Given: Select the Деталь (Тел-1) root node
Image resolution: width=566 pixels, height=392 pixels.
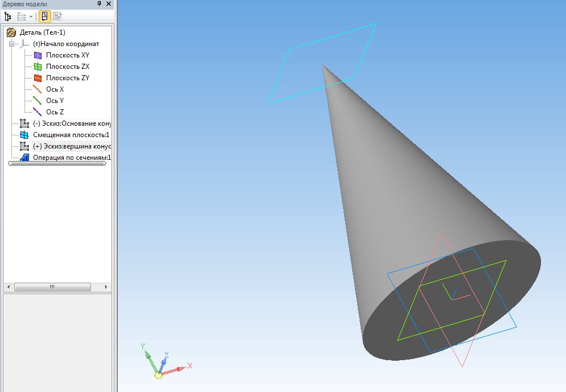Looking at the screenshot, I should pyautogui.click(x=43, y=32).
